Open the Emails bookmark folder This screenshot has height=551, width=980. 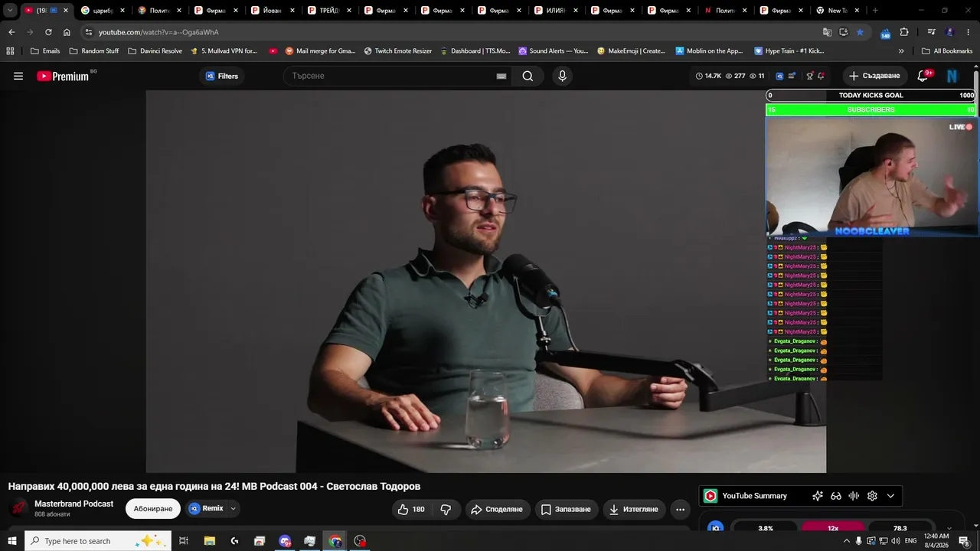click(x=45, y=51)
